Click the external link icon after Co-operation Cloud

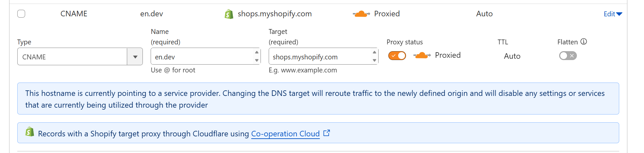pyautogui.click(x=327, y=133)
